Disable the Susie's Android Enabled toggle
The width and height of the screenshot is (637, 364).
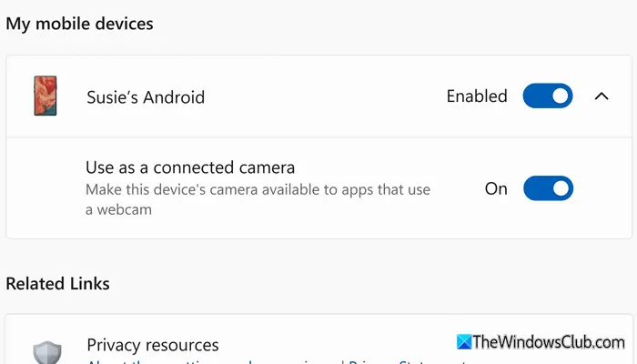(547, 96)
